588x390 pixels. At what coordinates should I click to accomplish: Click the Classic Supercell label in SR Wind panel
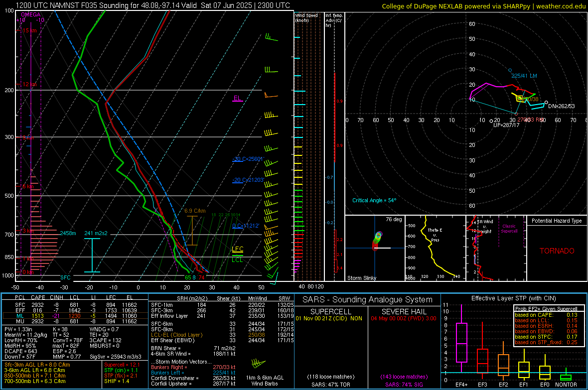pyautogui.click(x=509, y=229)
